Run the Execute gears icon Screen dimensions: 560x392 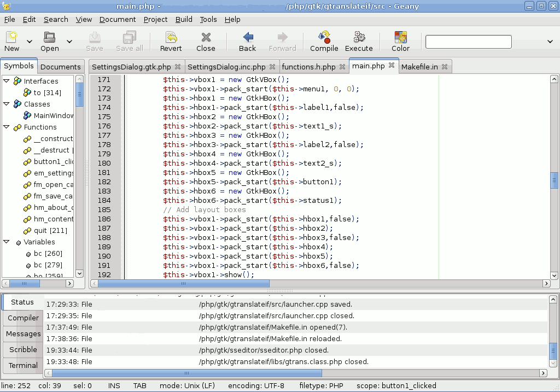click(x=359, y=37)
